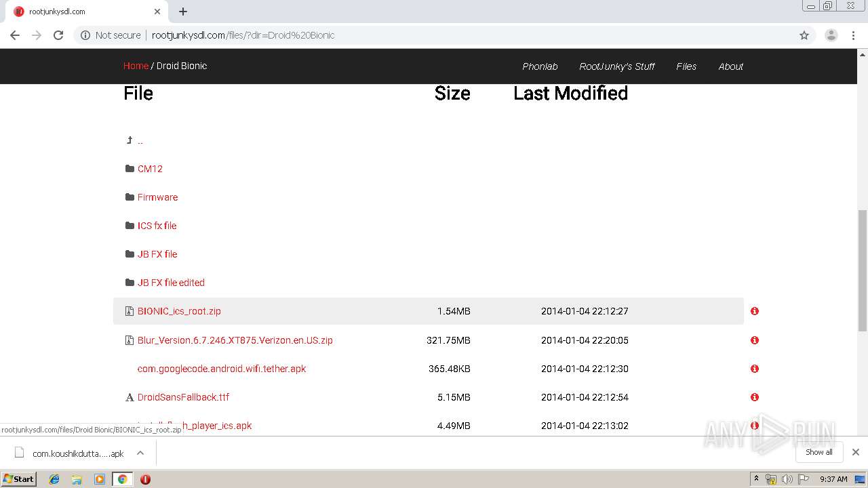Click the info icon for BIONIC_ics_root.zip
868x488 pixels.
[x=755, y=311]
